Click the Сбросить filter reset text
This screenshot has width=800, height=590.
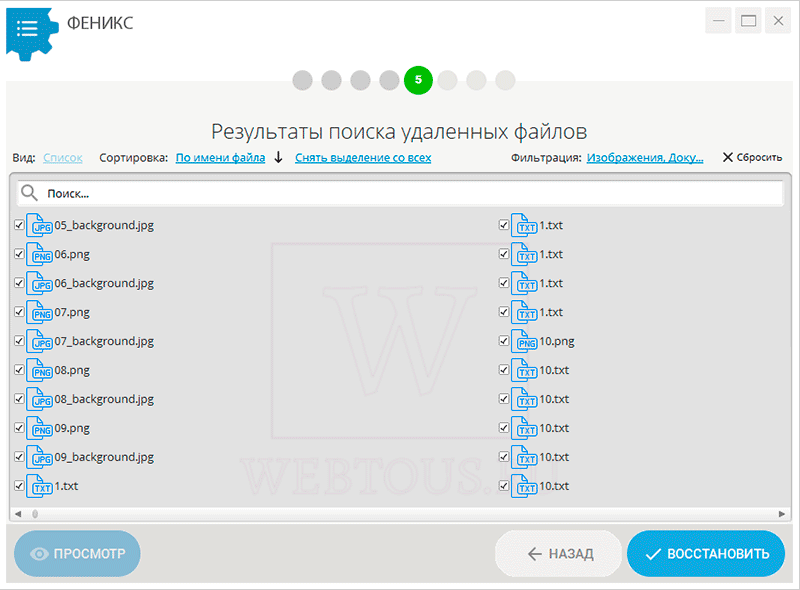759,157
